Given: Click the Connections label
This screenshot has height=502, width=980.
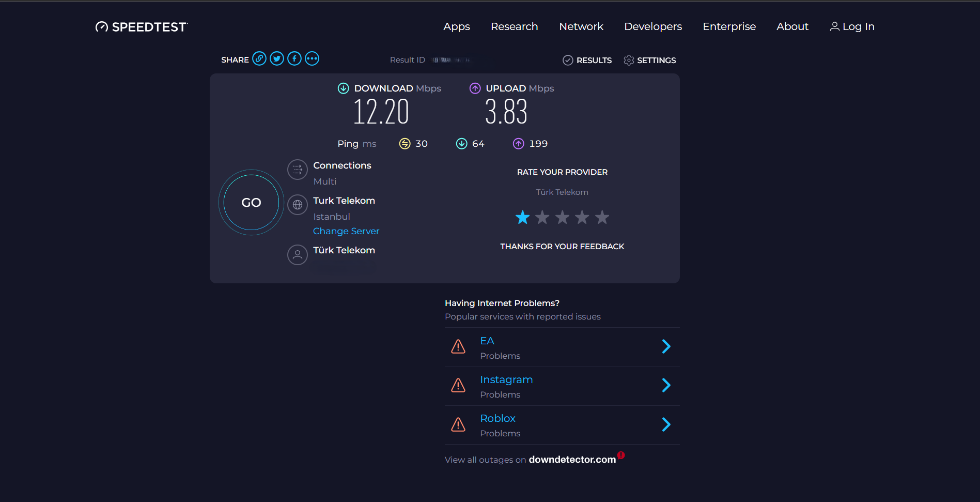Looking at the screenshot, I should [x=342, y=165].
